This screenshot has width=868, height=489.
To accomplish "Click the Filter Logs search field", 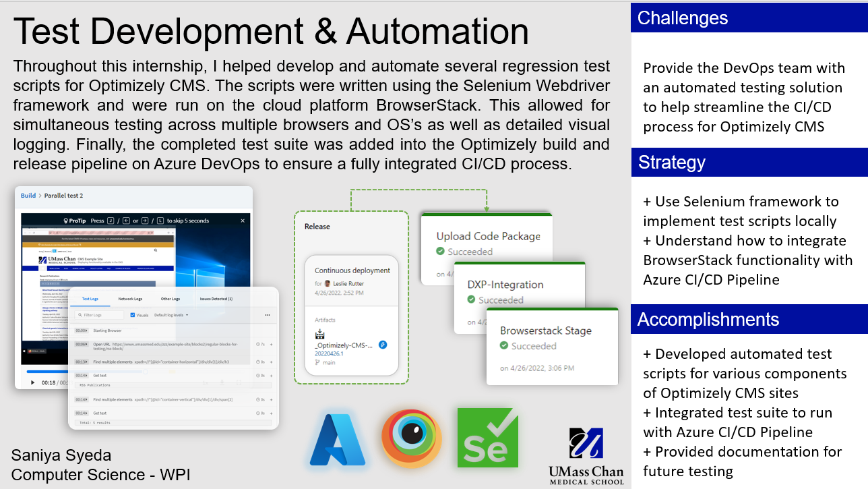I will (x=99, y=315).
